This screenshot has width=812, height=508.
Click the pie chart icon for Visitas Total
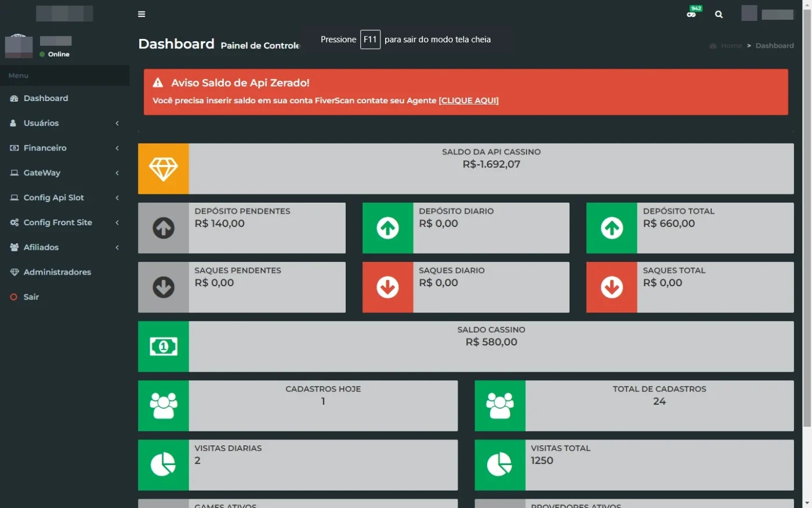tap(500, 465)
